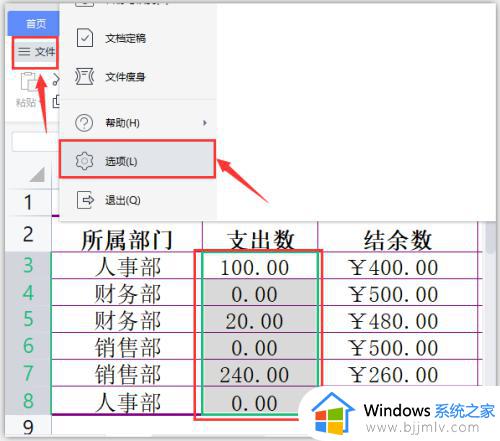
Task: Select cell 销售部 in row 6
Action: pyautogui.click(x=127, y=346)
